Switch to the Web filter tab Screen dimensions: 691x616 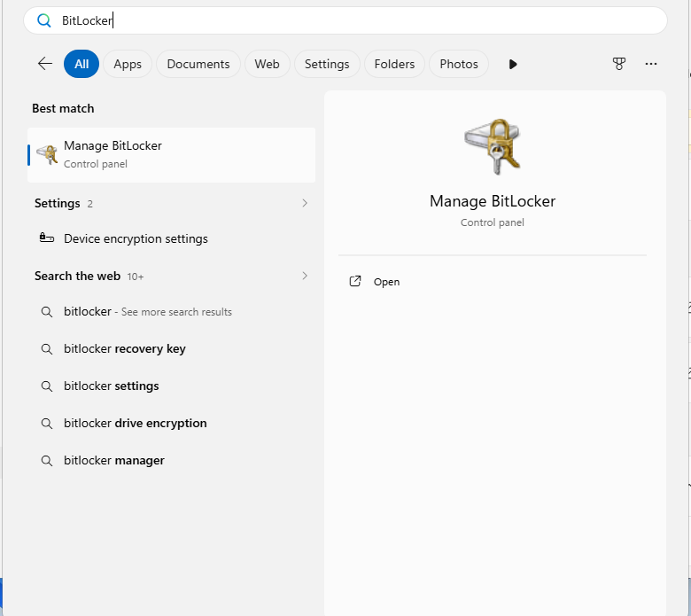(x=267, y=64)
